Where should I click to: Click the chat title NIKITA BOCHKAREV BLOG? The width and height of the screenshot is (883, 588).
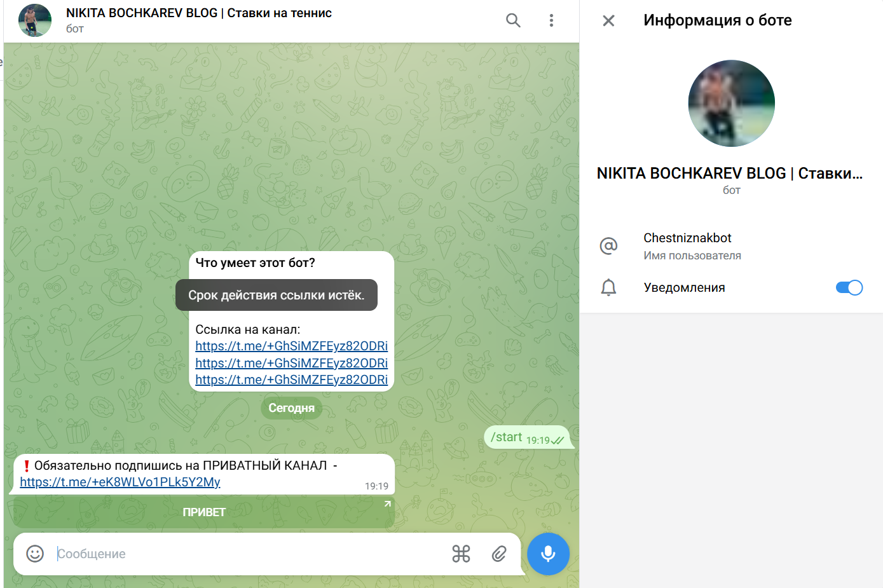pyautogui.click(x=199, y=13)
